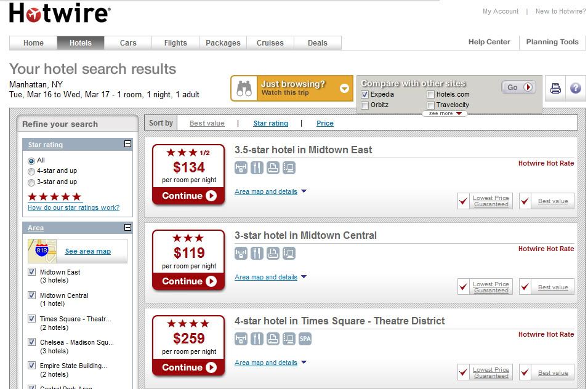Click business center icon for Times Square hotel

click(273, 339)
